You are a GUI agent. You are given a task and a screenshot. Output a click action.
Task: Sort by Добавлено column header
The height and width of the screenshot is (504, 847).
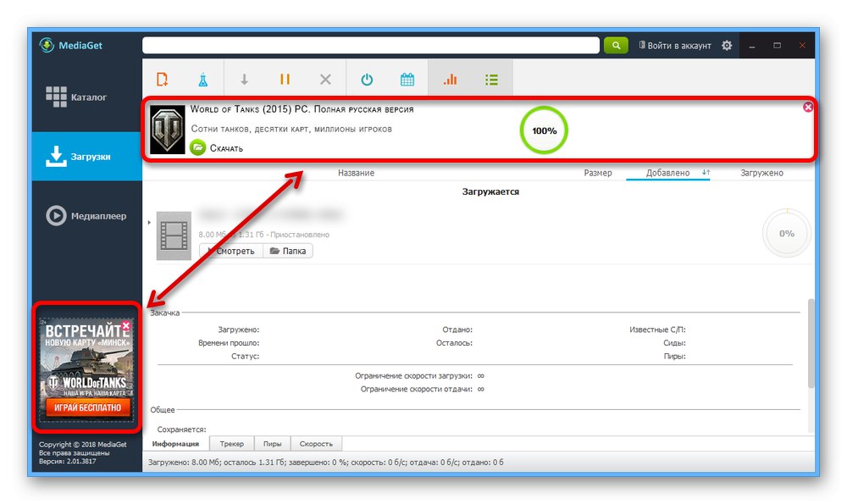tap(667, 173)
